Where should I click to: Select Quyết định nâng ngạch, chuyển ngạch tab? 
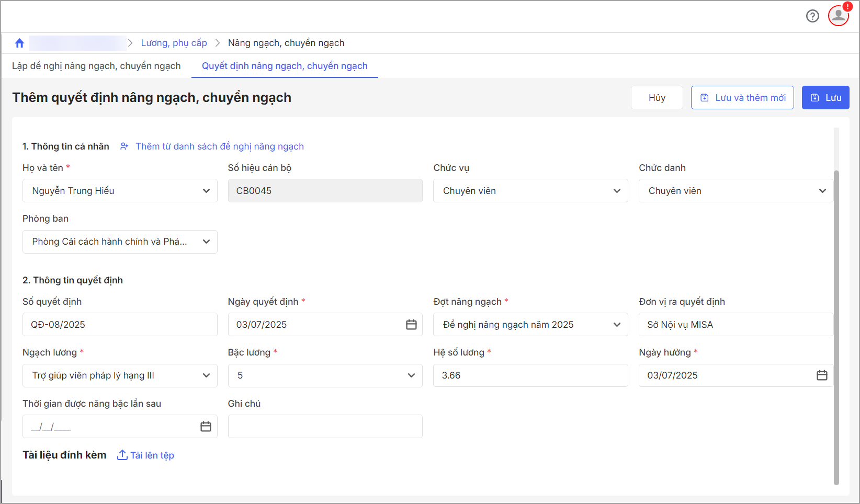[285, 66]
